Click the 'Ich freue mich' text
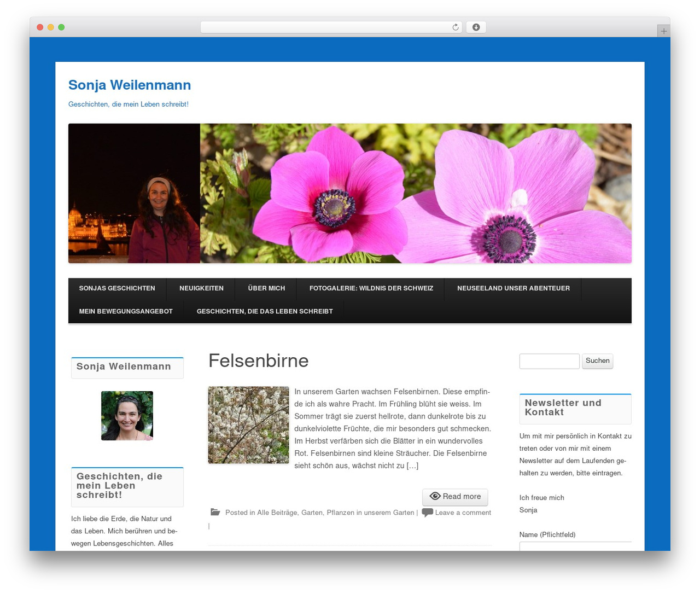The height and width of the screenshot is (593, 700). (541, 498)
